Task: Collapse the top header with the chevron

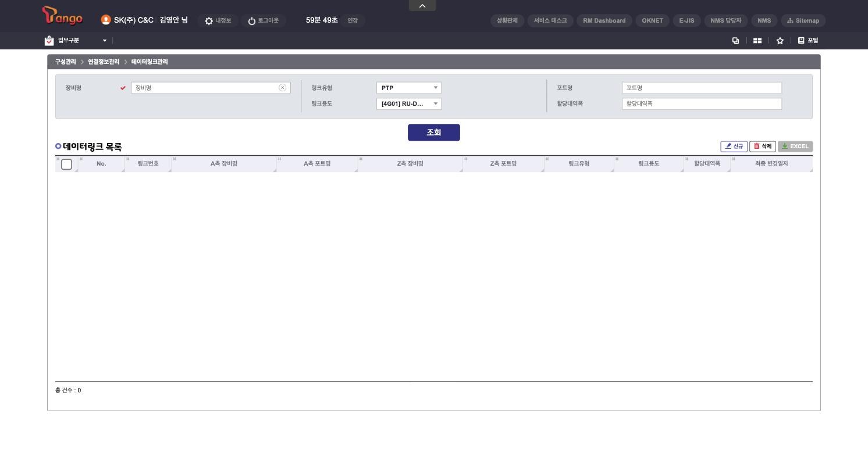Action: coord(422,6)
